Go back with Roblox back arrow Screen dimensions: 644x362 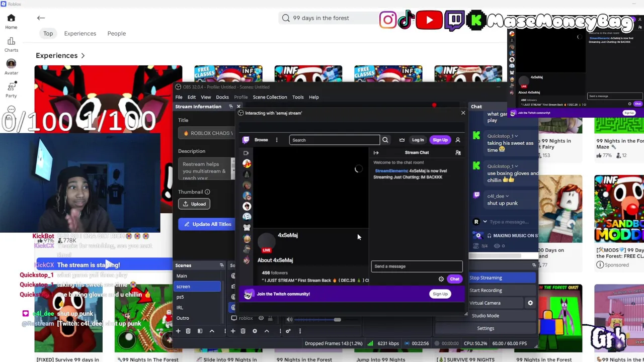[x=41, y=18]
